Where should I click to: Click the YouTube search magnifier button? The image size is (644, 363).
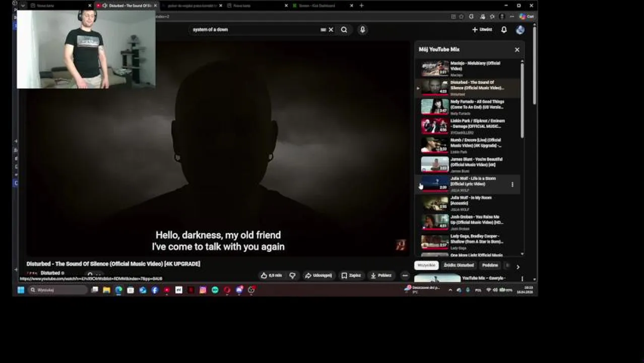pos(344,30)
